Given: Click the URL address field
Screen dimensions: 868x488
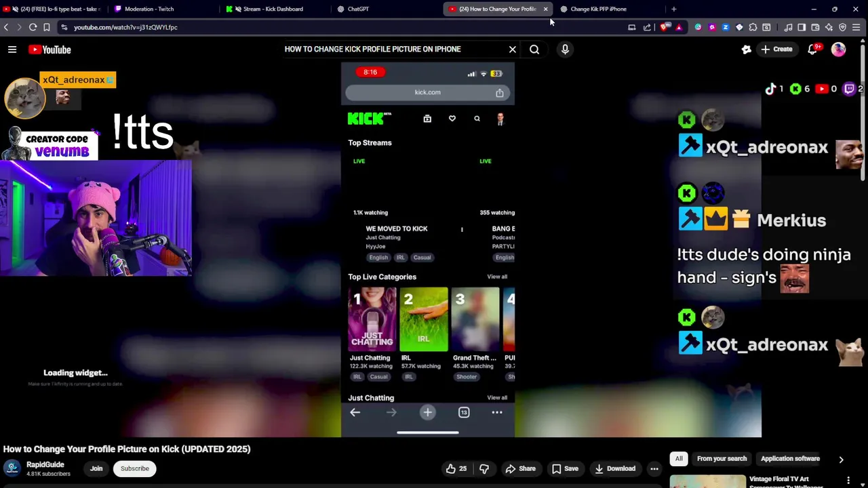Looking at the screenshot, I should [339, 27].
